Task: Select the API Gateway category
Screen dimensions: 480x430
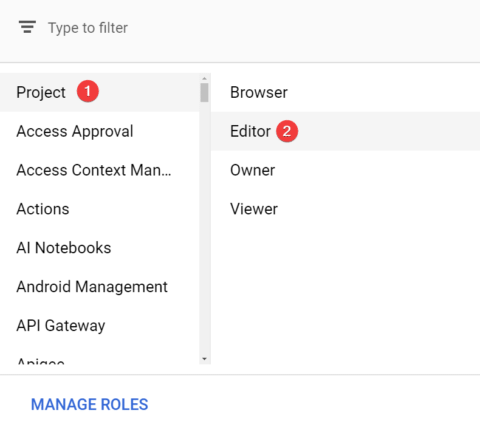Action: [x=100, y=325]
